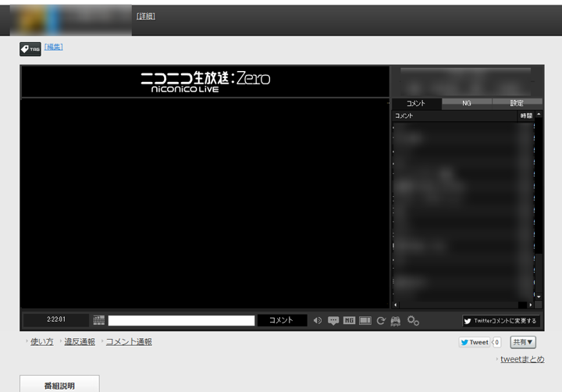Submit with the コメント button
This screenshot has width=562, height=392.
click(282, 320)
